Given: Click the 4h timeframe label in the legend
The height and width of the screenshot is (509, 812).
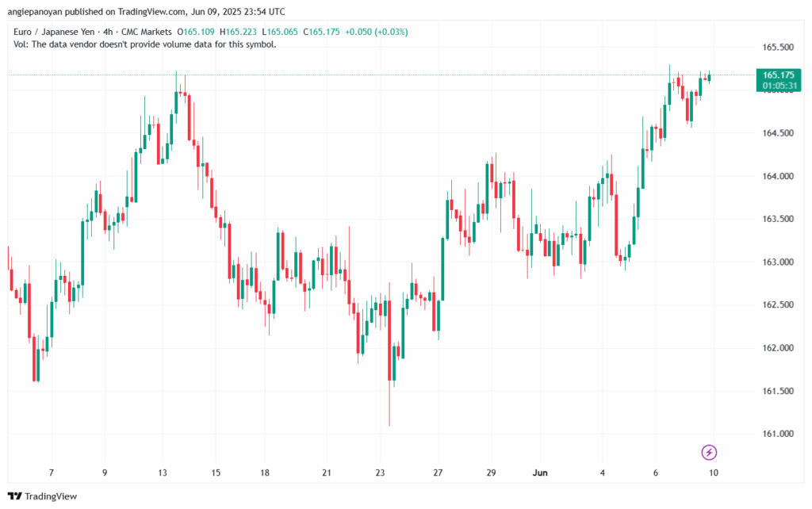Looking at the screenshot, I should 108,32.
